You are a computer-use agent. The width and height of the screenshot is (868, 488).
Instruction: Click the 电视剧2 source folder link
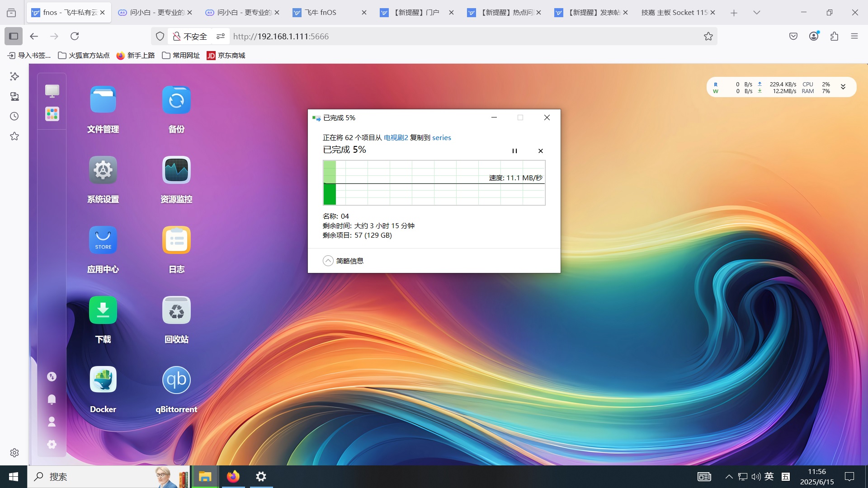tap(396, 137)
